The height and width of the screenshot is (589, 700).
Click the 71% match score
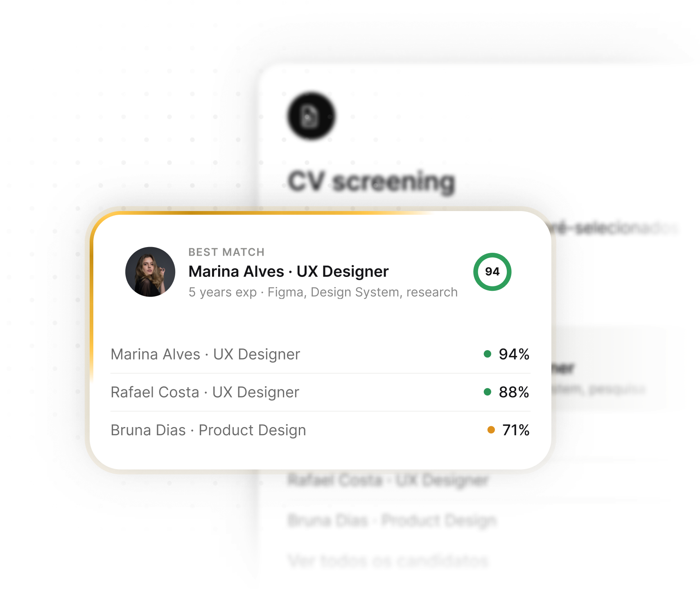click(x=516, y=430)
